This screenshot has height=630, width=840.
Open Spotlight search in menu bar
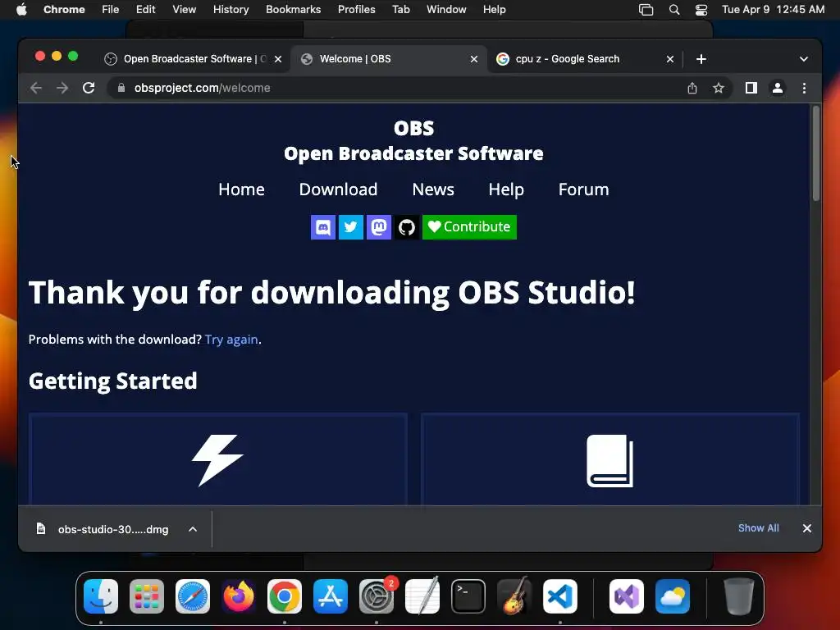click(674, 10)
